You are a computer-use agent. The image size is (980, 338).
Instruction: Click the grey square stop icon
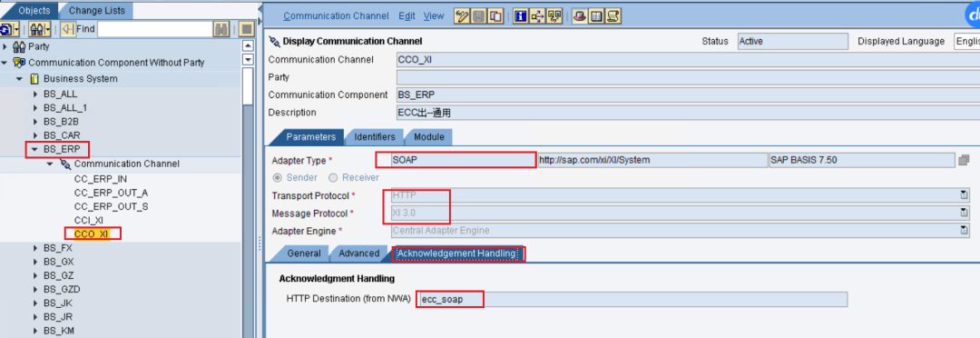(x=246, y=29)
